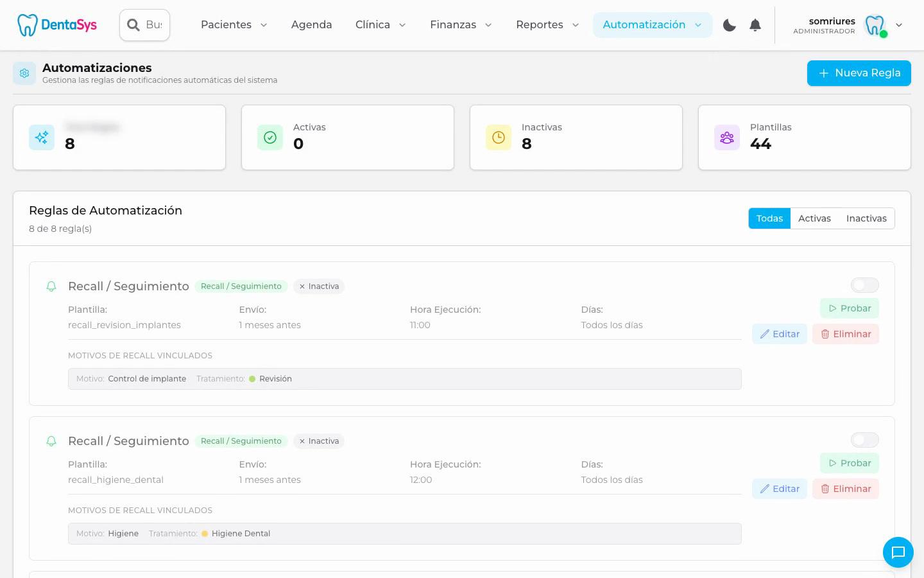Expand the Pacientes menu

234,25
